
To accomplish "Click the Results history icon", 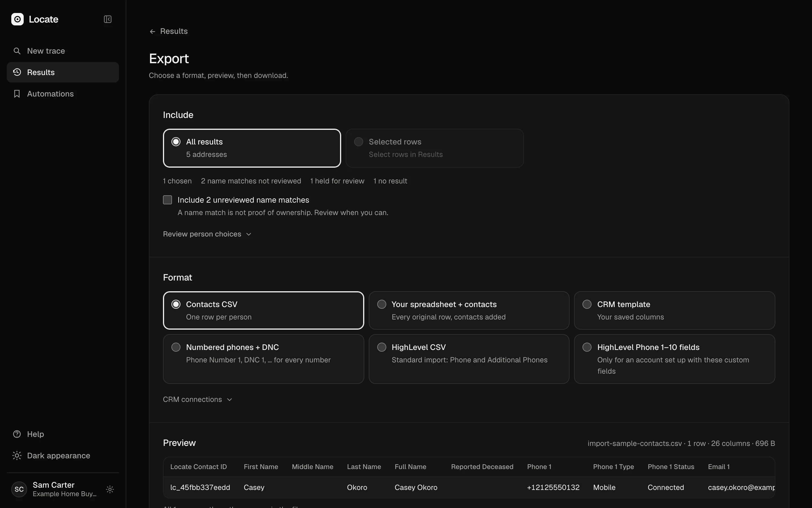I will pos(17,72).
